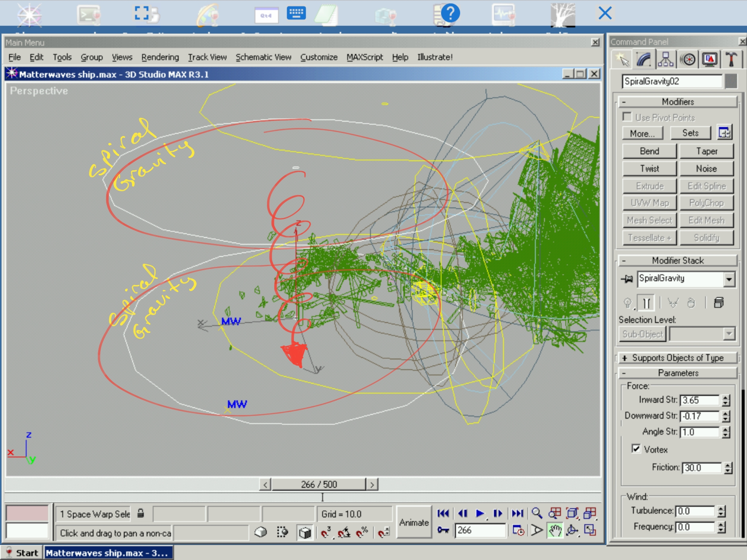Switch to the Utilities hammer icon
Image resolution: width=747 pixels, height=560 pixels.
click(731, 59)
